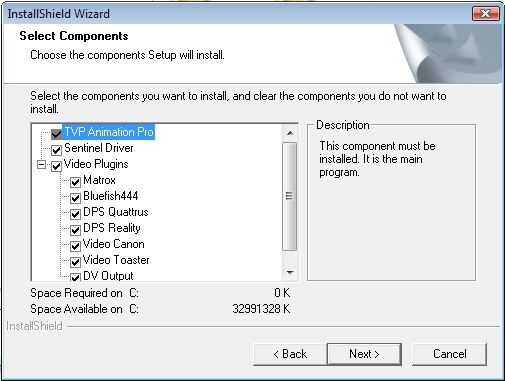Select the DV Output label

pyautogui.click(x=108, y=276)
